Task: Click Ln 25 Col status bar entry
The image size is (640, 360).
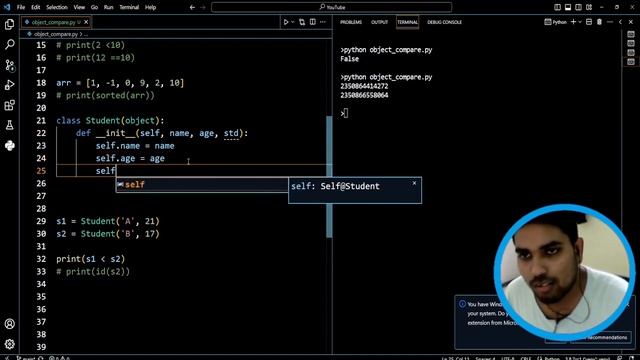Action: point(455,358)
